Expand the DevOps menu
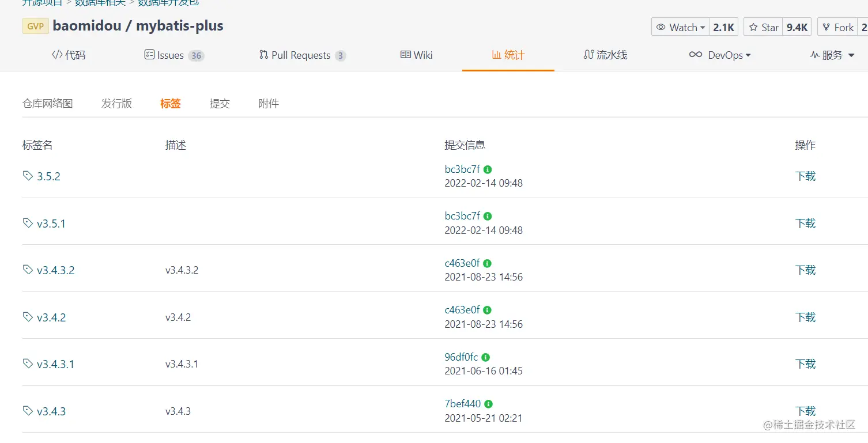This screenshot has width=868, height=443. point(720,55)
